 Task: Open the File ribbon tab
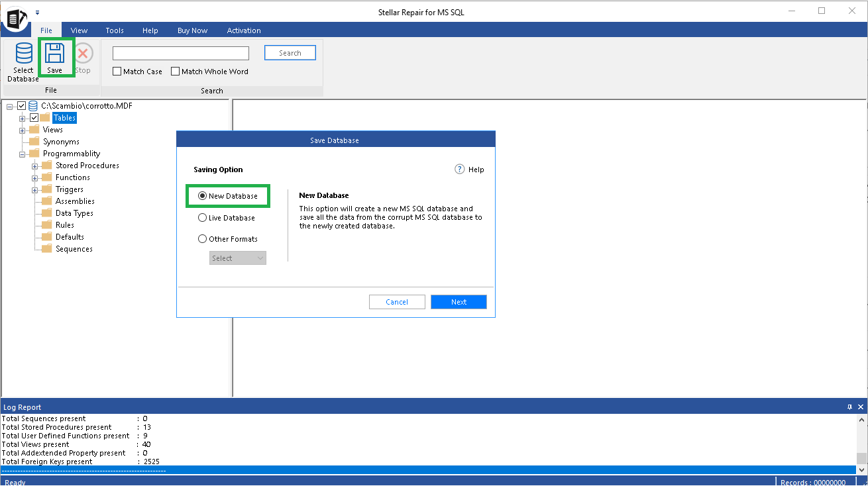(x=46, y=30)
